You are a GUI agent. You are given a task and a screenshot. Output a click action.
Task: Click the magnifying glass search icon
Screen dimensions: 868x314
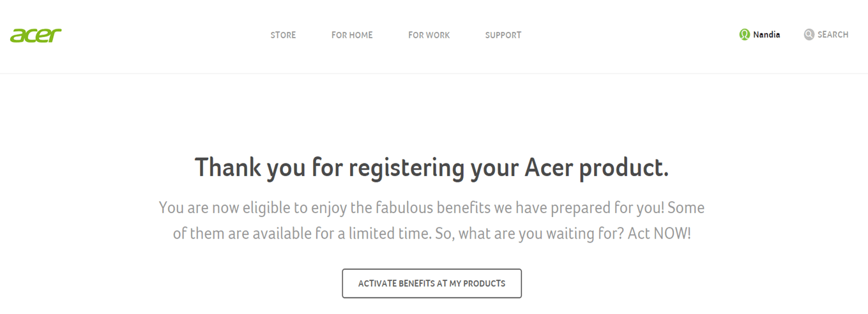(x=809, y=34)
